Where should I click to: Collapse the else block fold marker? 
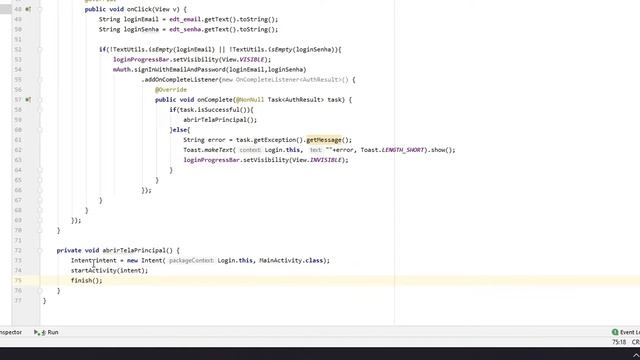coord(40,130)
